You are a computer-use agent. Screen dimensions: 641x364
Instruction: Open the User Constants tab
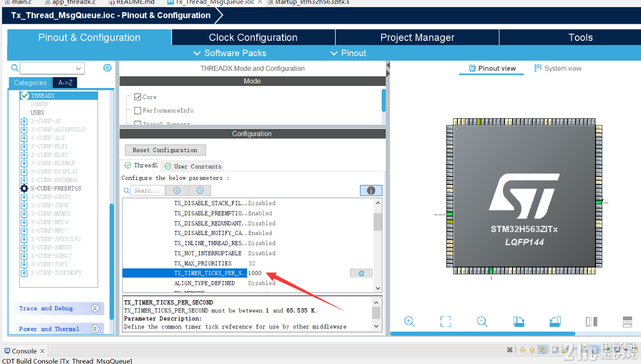(x=193, y=166)
